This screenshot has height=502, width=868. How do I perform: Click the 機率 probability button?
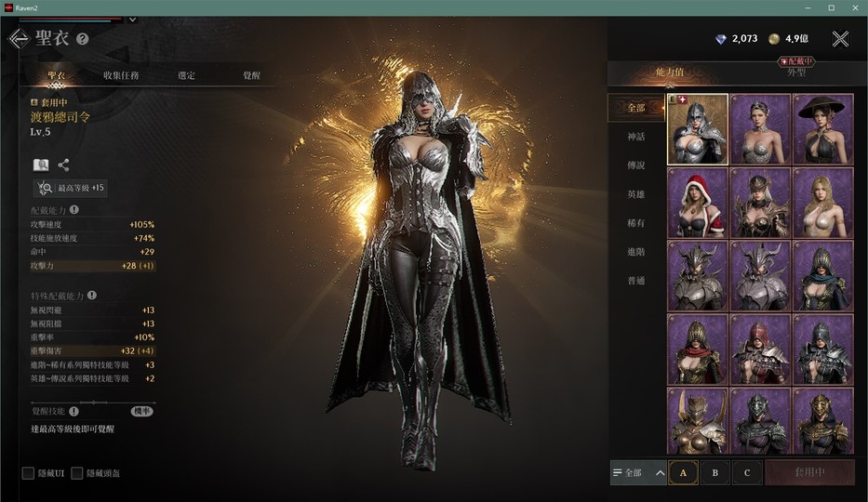(x=141, y=411)
